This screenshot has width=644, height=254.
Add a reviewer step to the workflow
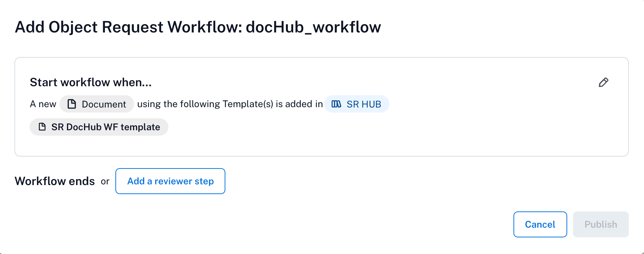coord(170,181)
